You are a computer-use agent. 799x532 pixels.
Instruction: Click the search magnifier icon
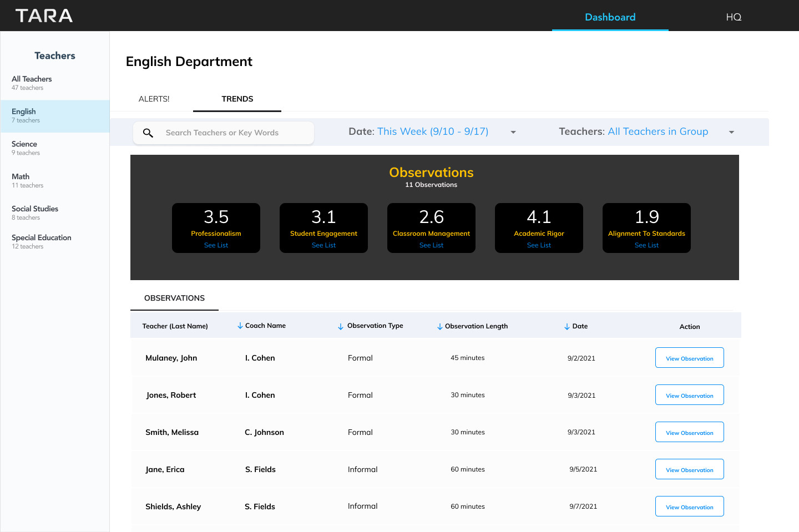tap(148, 133)
